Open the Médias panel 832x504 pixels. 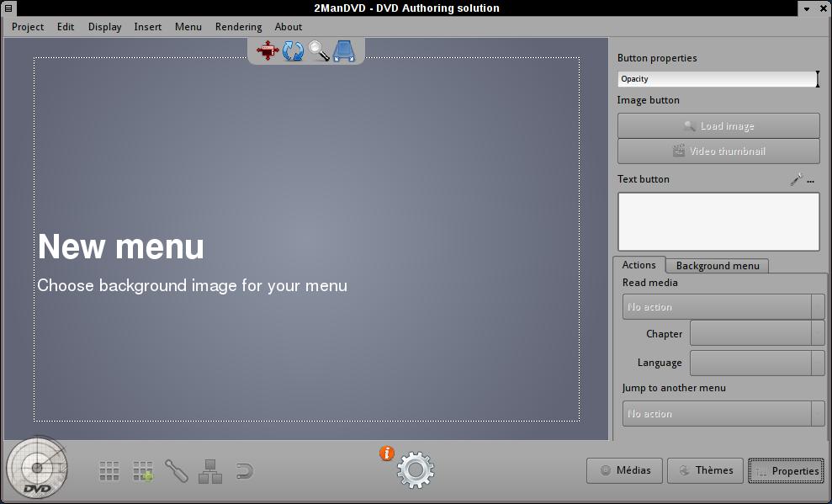tap(624, 470)
